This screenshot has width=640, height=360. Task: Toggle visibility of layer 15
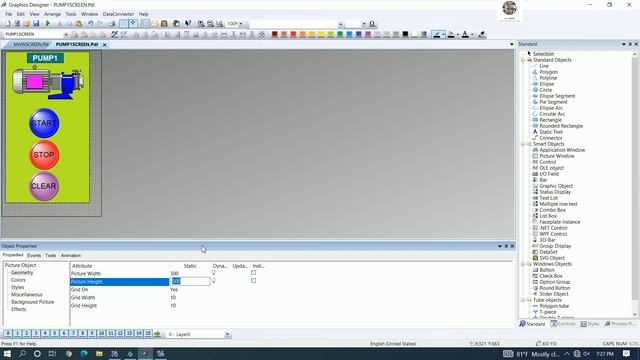click(x=148, y=334)
